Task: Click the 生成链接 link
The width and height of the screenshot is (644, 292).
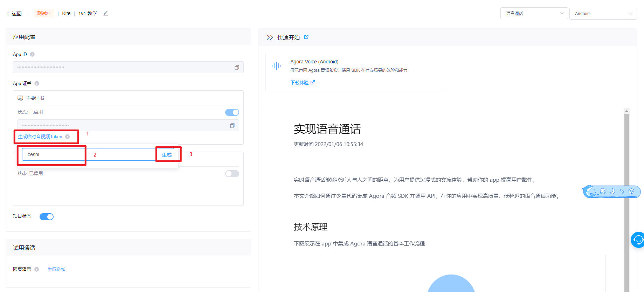Action: coord(56,269)
